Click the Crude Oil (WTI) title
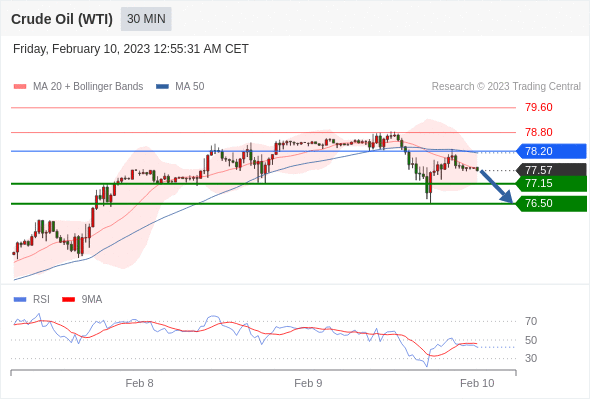This screenshot has height=400, width=590. point(62,19)
